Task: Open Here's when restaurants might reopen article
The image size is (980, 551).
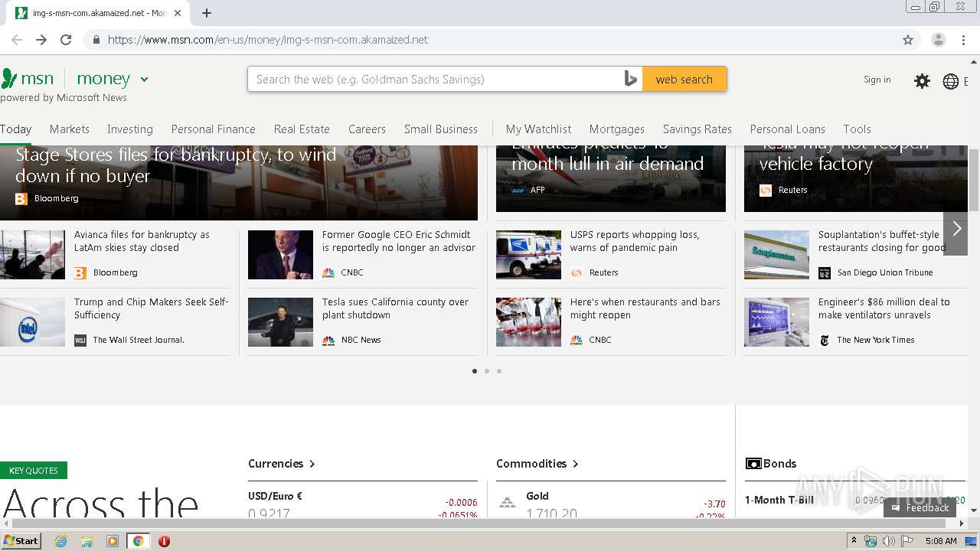Action: click(x=645, y=308)
